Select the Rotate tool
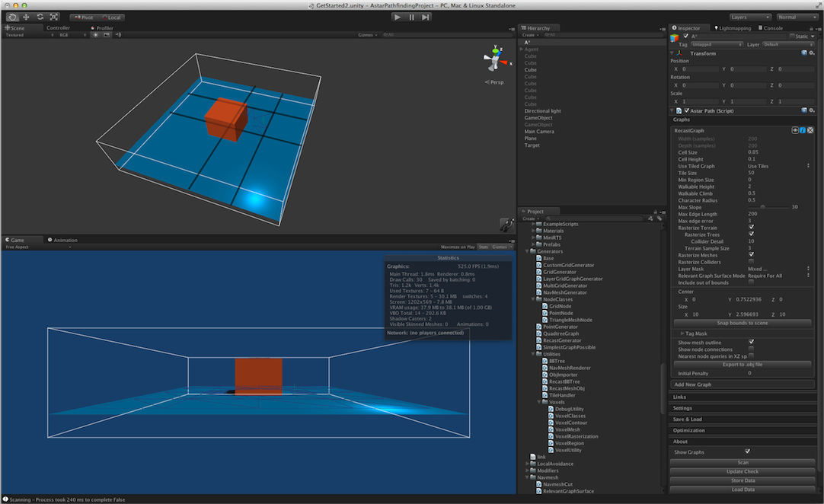 (40, 17)
